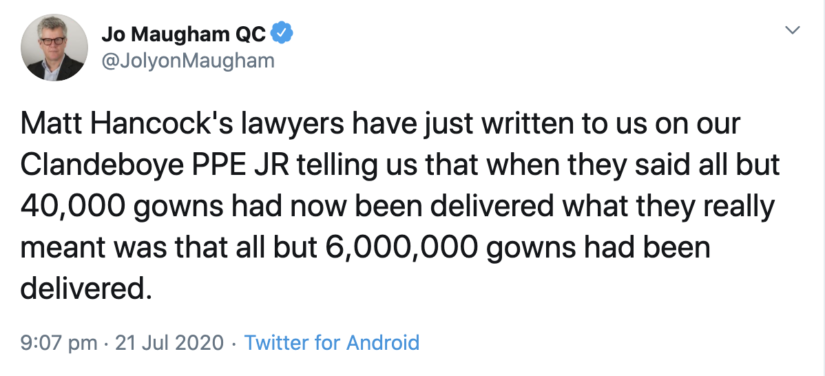Visit the @JolyonMaugham handle link
Screen dimensions: 825x376
tap(187, 61)
